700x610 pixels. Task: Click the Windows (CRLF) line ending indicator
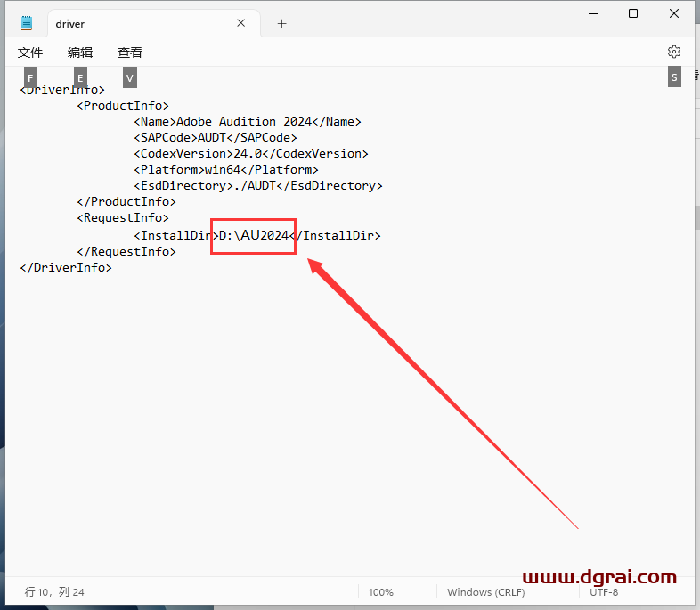pos(486,592)
